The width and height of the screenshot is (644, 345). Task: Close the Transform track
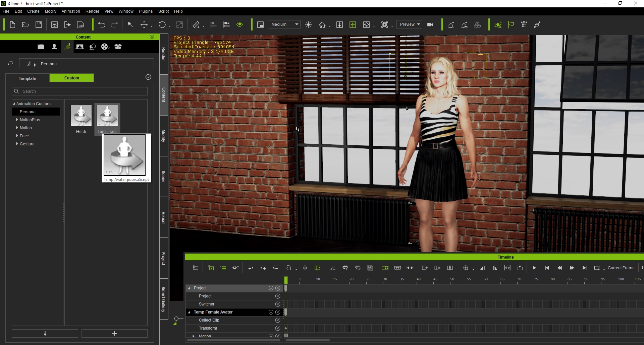278,328
